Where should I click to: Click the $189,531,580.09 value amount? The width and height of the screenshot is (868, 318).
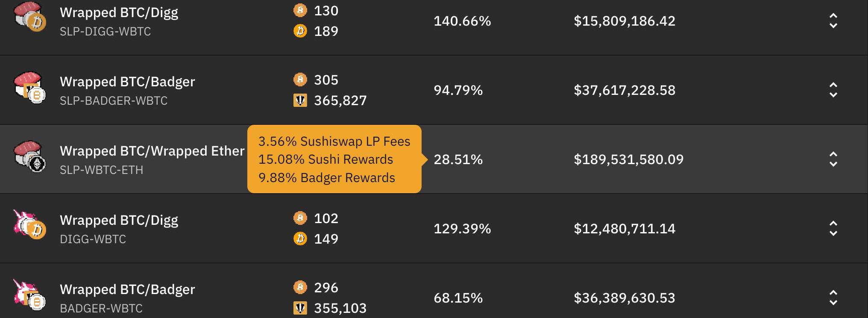click(628, 159)
